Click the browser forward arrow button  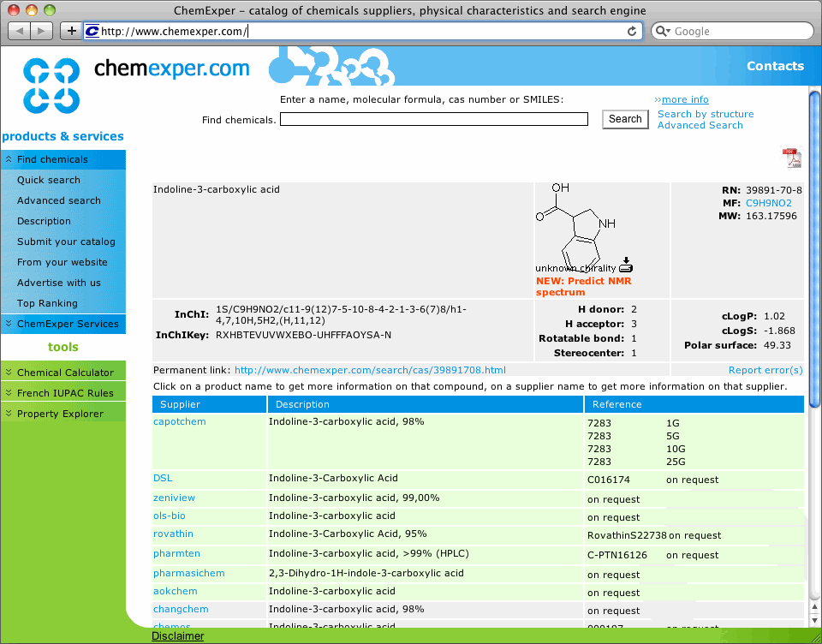point(42,31)
